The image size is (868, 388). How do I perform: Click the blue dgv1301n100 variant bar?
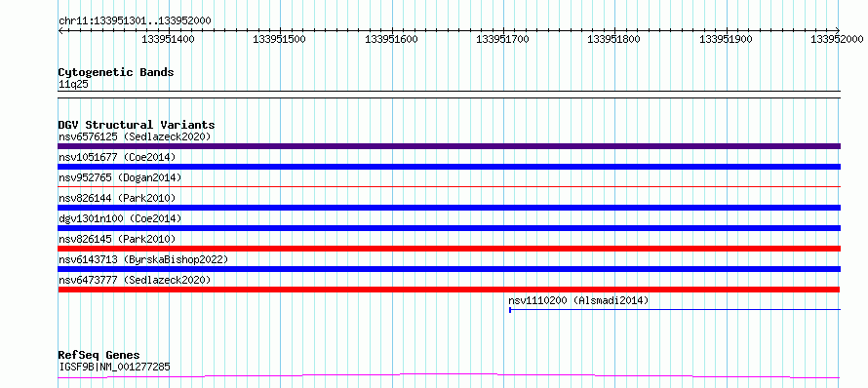point(449,228)
